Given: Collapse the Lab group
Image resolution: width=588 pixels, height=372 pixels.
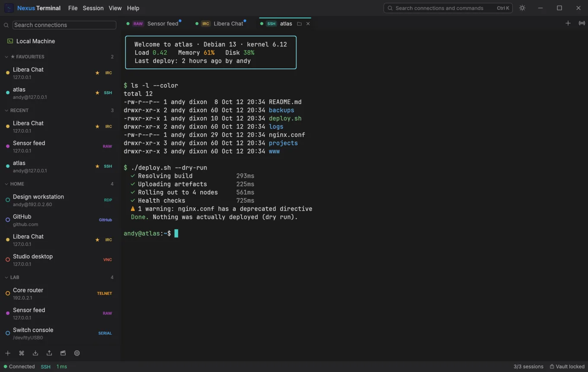Looking at the screenshot, I should (x=6, y=277).
